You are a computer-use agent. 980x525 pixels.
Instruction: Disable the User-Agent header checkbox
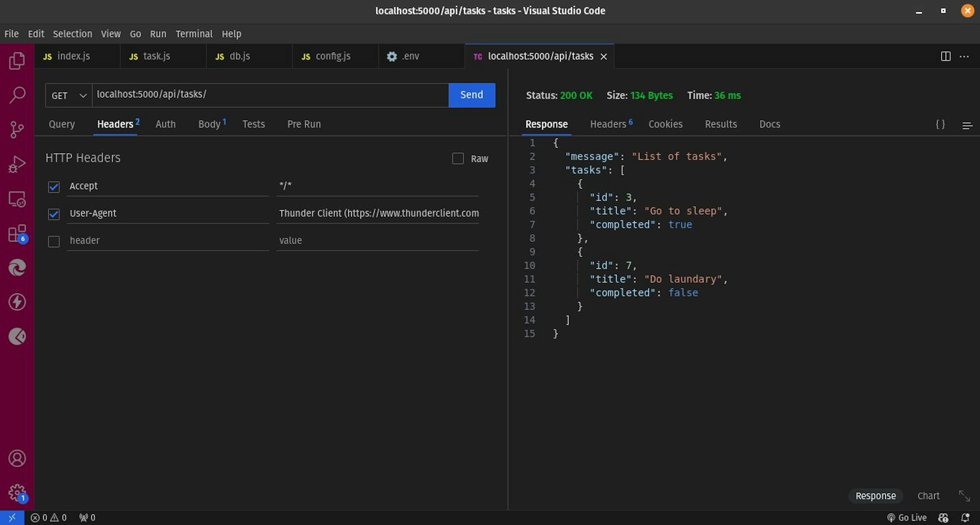click(x=54, y=214)
